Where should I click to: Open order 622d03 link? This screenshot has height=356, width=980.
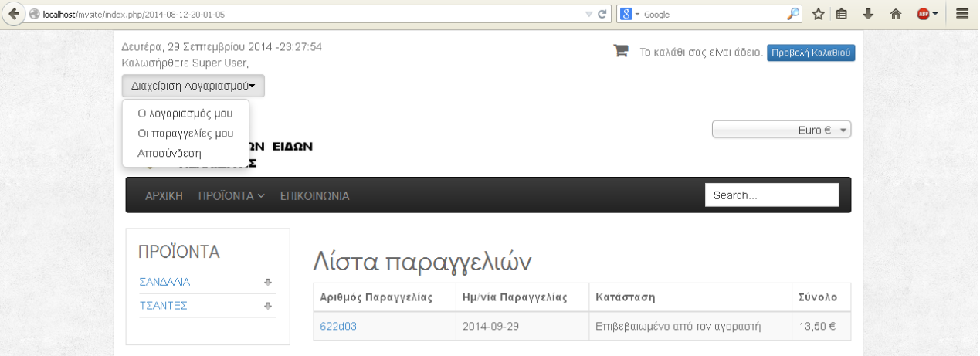click(x=338, y=327)
